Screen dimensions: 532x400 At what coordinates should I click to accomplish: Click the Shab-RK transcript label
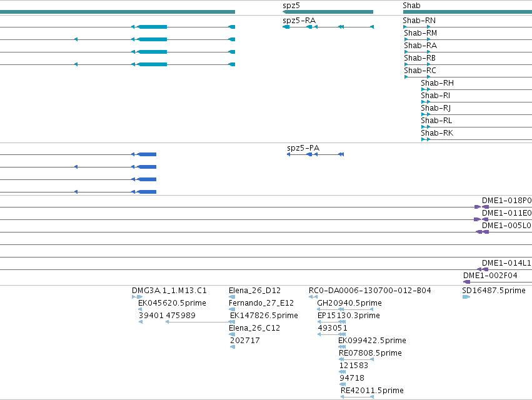pyautogui.click(x=437, y=133)
